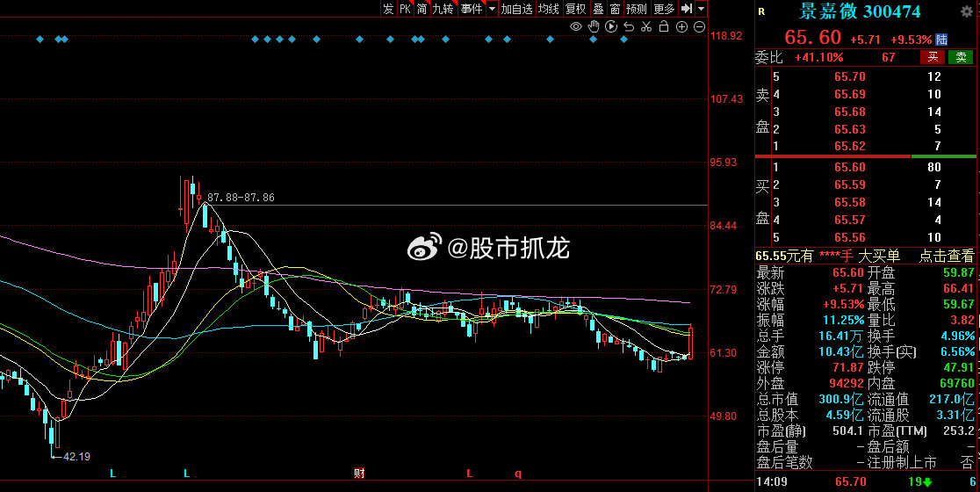Click the 金额 value 10.43亿

[842, 352]
